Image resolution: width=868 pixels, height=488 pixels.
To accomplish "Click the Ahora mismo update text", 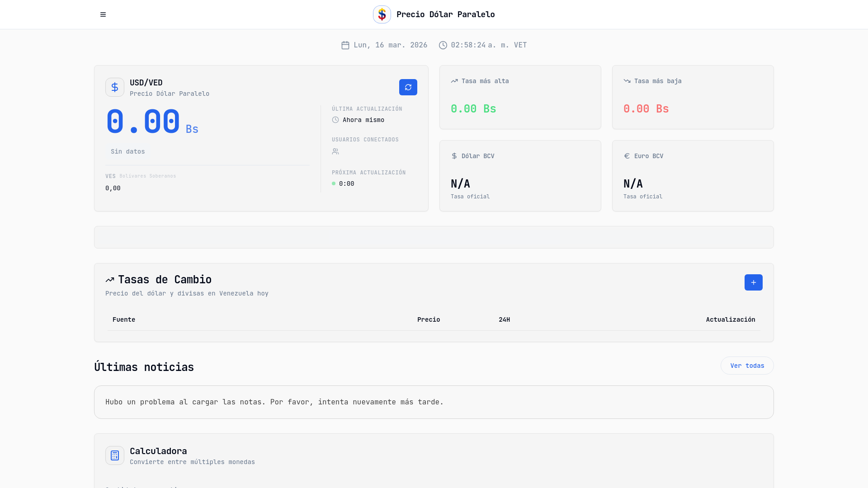I will click(x=363, y=120).
